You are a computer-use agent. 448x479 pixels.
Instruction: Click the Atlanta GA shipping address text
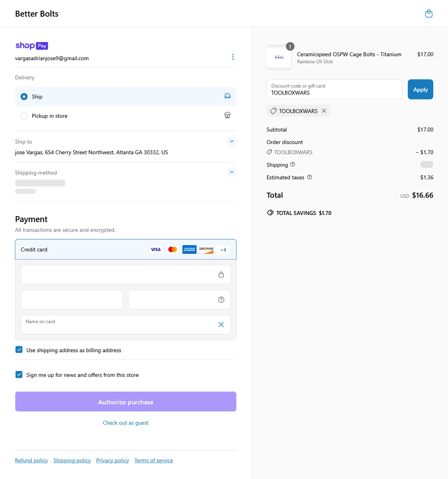(x=91, y=152)
